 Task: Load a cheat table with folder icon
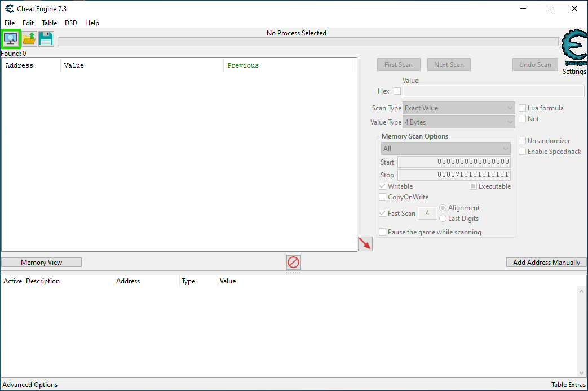point(29,39)
